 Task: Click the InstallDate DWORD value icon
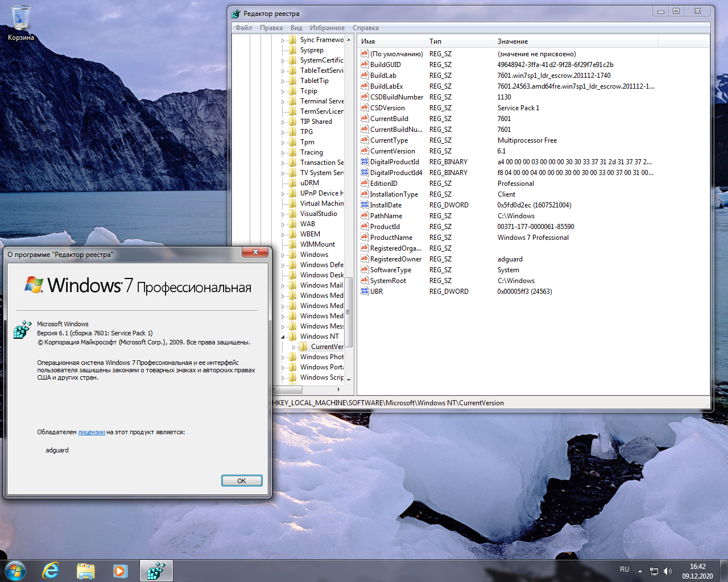(365, 205)
